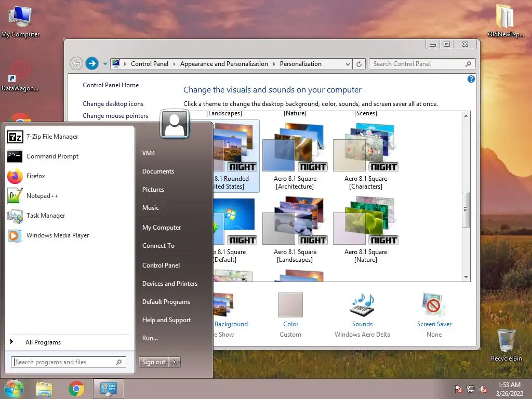This screenshot has width=532, height=399.
Task: Open Connect To in Start menu
Action: (x=158, y=246)
